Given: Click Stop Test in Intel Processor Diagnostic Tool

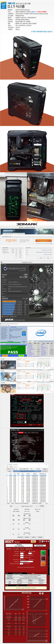Looking at the screenshot, I should [5, 355].
